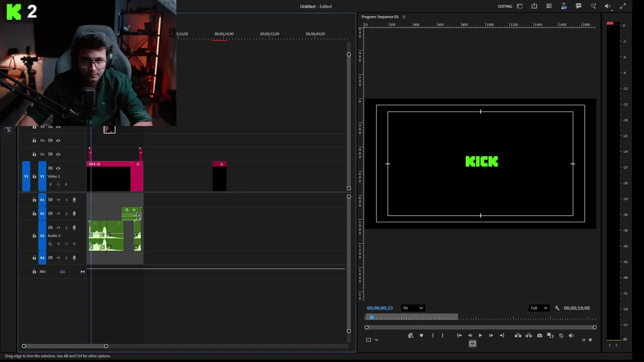Image resolution: width=644 pixels, height=362 pixels.
Task: Toggle lock on Audio 3 track
Action: pos(34,236)
